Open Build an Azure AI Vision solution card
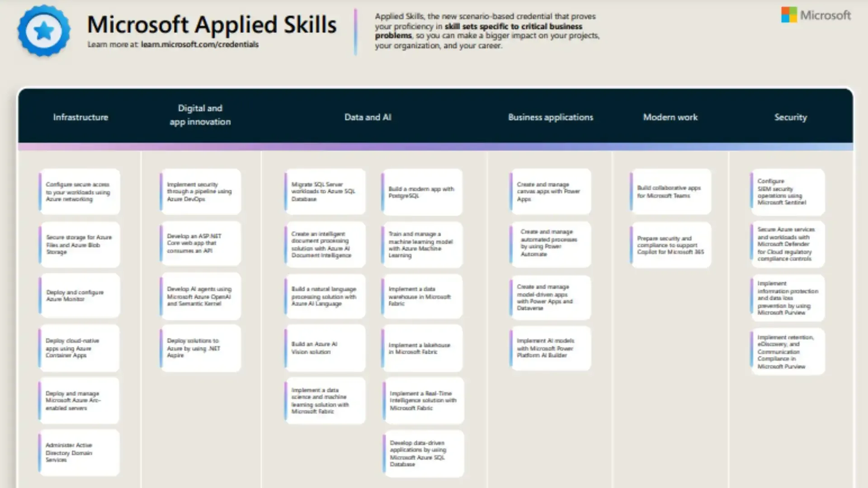Image resolution: width=868 pixels, height=488 pixels. [325, 348]
